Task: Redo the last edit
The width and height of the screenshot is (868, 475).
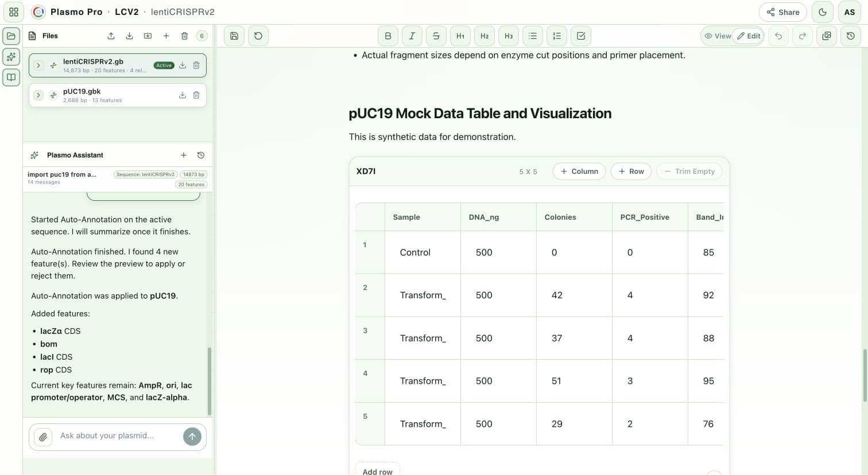Action: point(803,36)
